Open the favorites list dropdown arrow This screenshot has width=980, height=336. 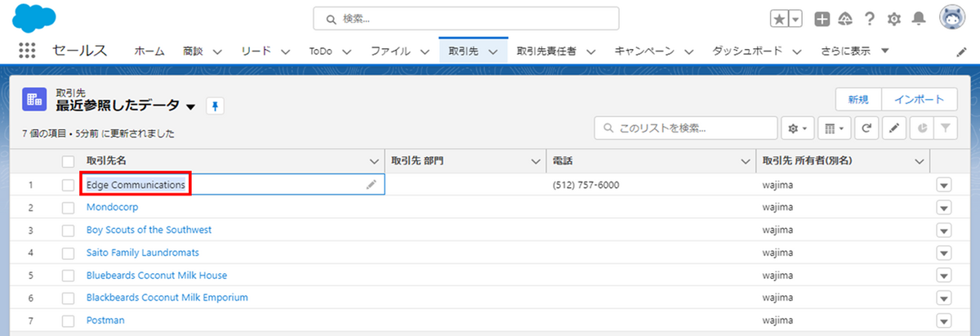click(795, 18)
